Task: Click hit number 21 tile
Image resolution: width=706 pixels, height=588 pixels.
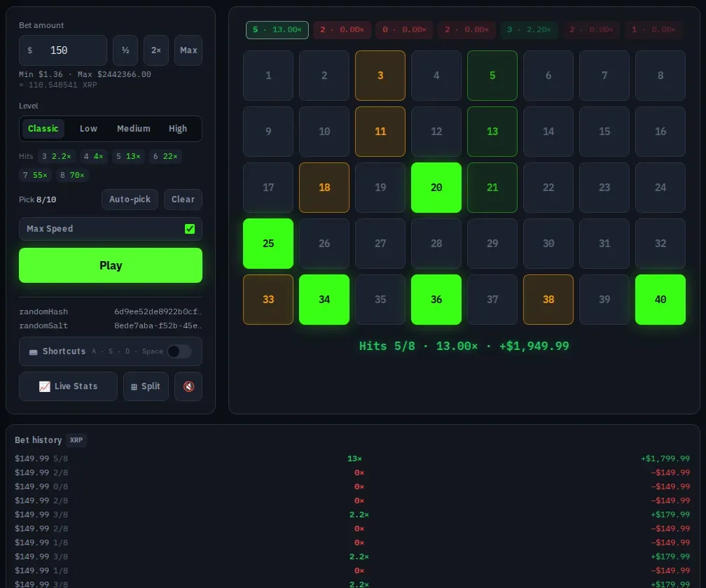Action: tap(492, 188)
